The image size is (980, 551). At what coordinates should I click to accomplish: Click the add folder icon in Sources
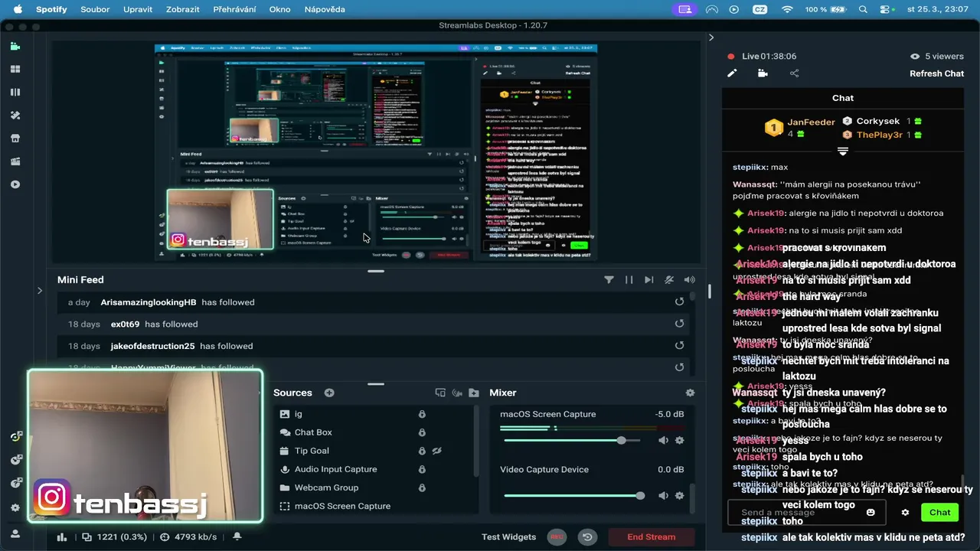[x=474, y=393]
